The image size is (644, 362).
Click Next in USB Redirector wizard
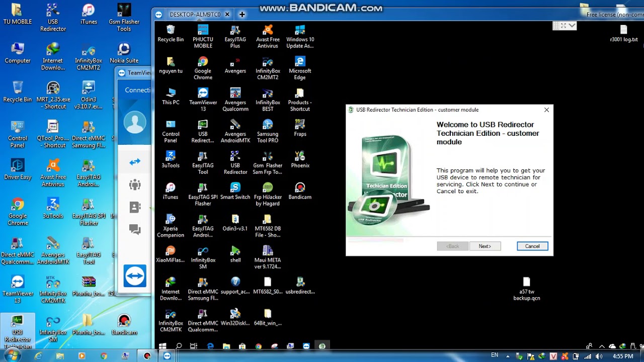485,246
